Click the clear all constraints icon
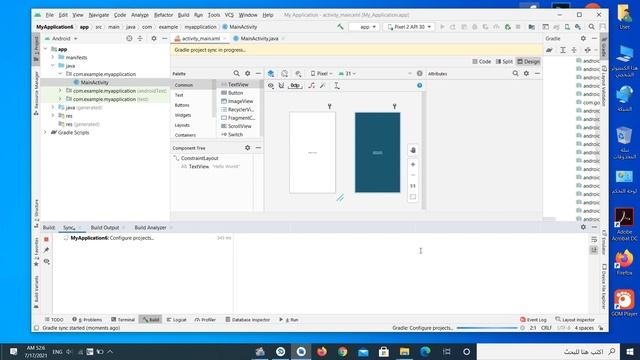The width and height of the screenshot is (640, 360). 311,86
